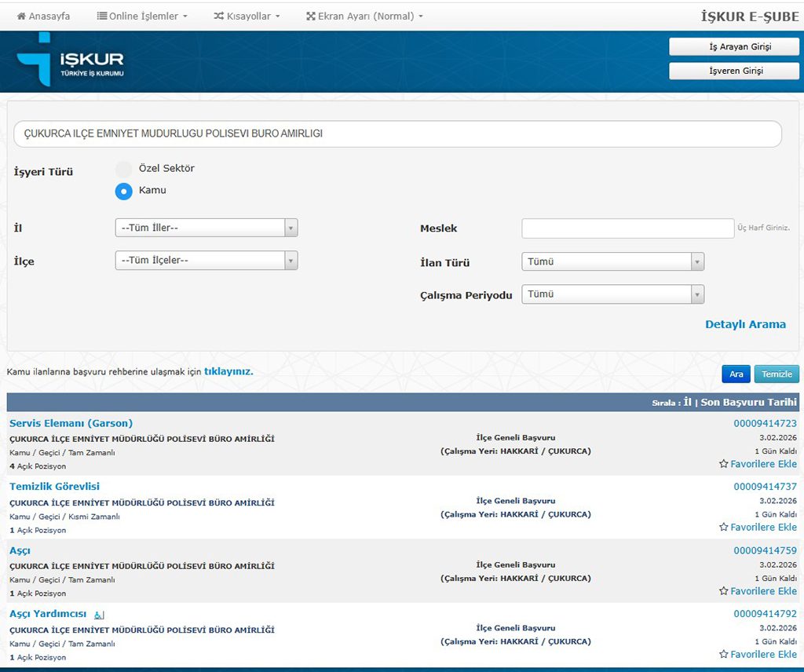This screenshot has height=672, width=804.
Task: Open the Ekran Ayarı (Normal) menu
Action: 364,16
